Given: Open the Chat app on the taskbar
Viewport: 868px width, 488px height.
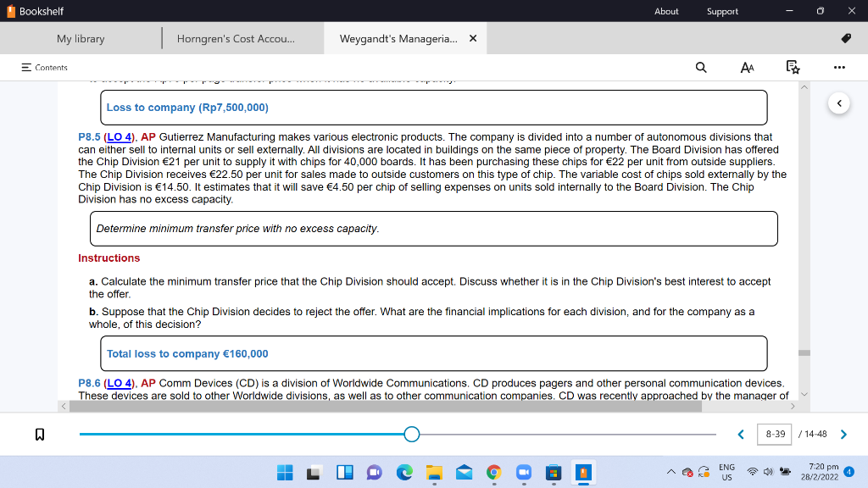Looking at the screenshot, I should (374, 472).
